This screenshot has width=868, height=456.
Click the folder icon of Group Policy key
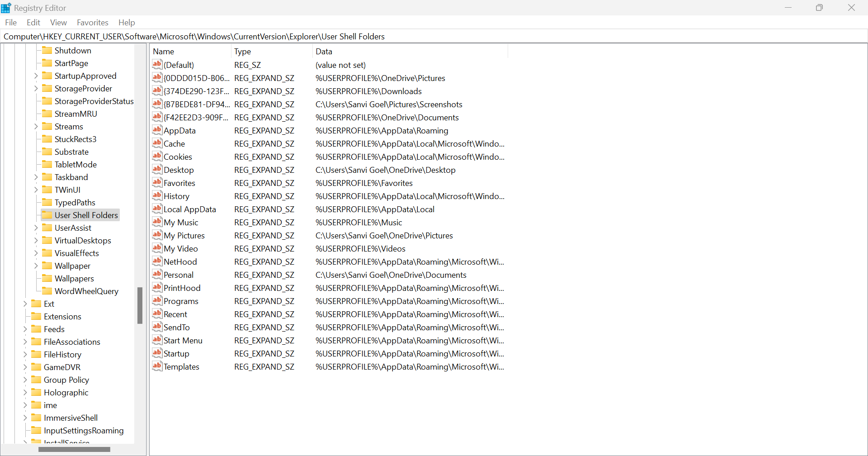(36, 380)
